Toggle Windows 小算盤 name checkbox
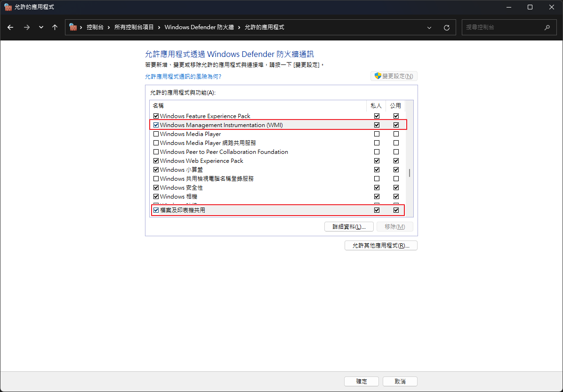 156,170
